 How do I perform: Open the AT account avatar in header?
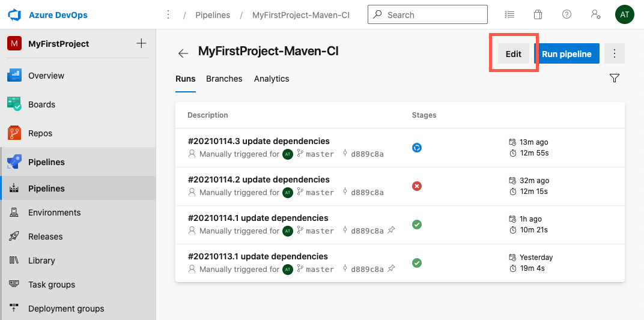pyautogui.click(x=624, y=15)
